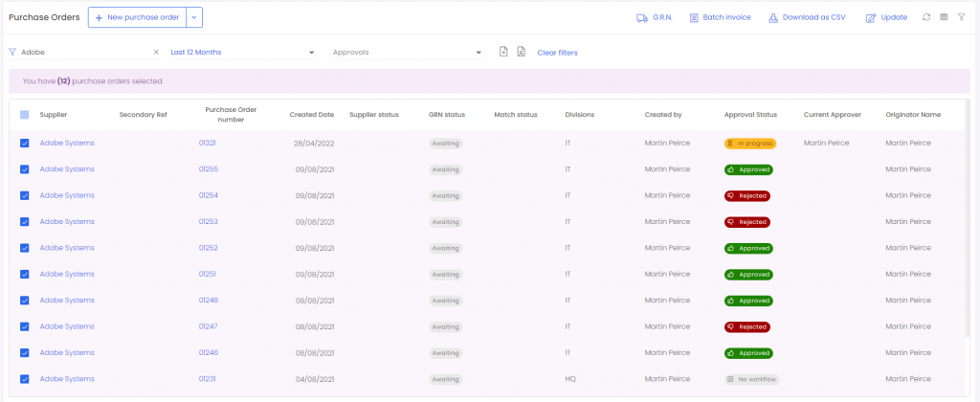
Task: Open purchase order 01251
Action: [x=208, y=275]
